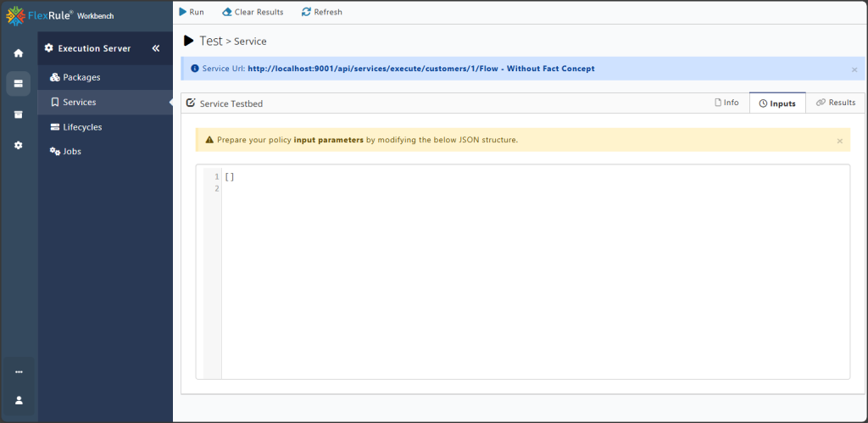Switch to the Results tab
Image resolution: width=868 pixels, height=423 pixels.
click(836, 103)
